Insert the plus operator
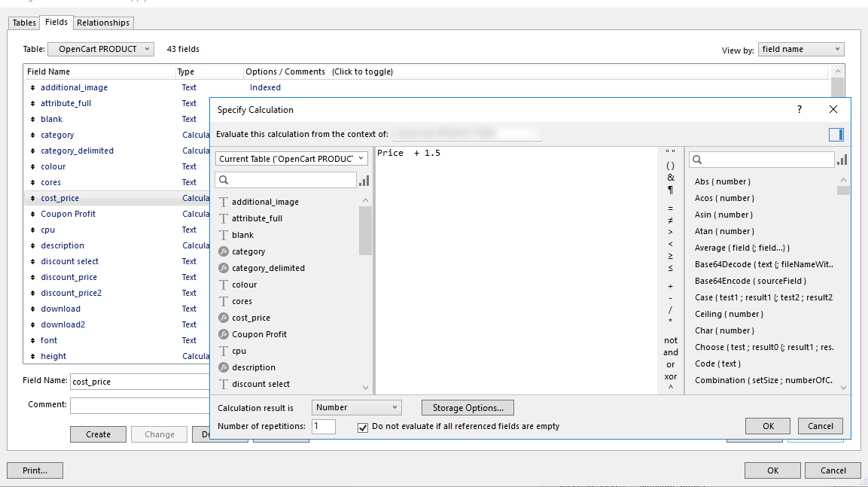The image size is (868, 487). [670, 287]
